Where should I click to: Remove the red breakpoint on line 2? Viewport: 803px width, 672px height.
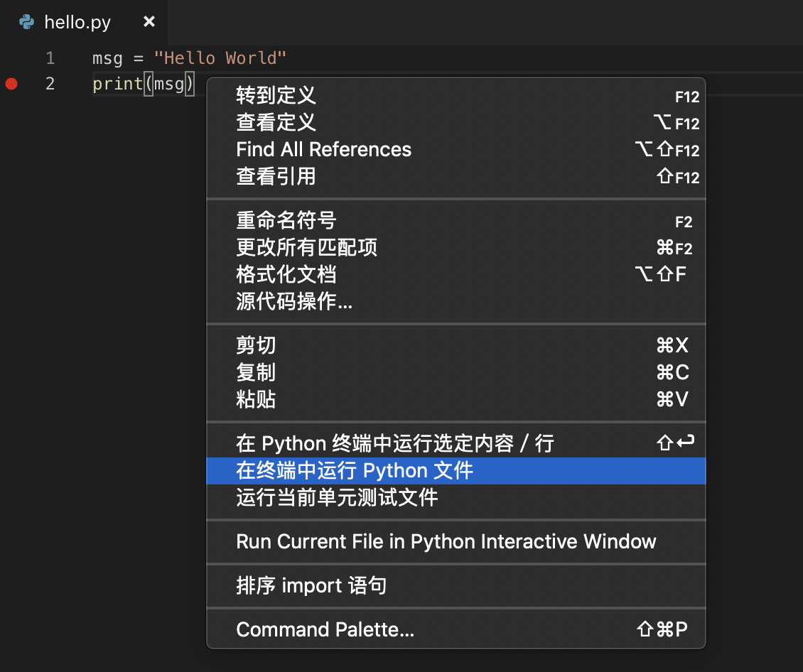coord(11,83)
